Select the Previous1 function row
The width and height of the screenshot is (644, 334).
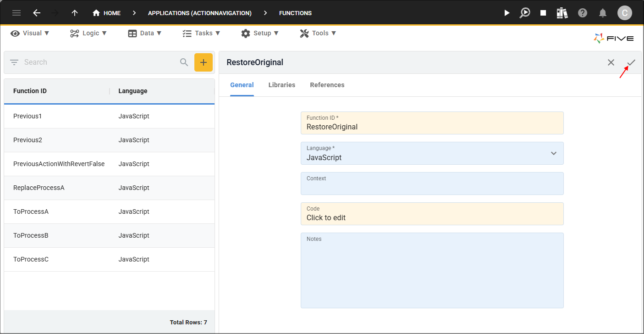[x=109, y=117]
